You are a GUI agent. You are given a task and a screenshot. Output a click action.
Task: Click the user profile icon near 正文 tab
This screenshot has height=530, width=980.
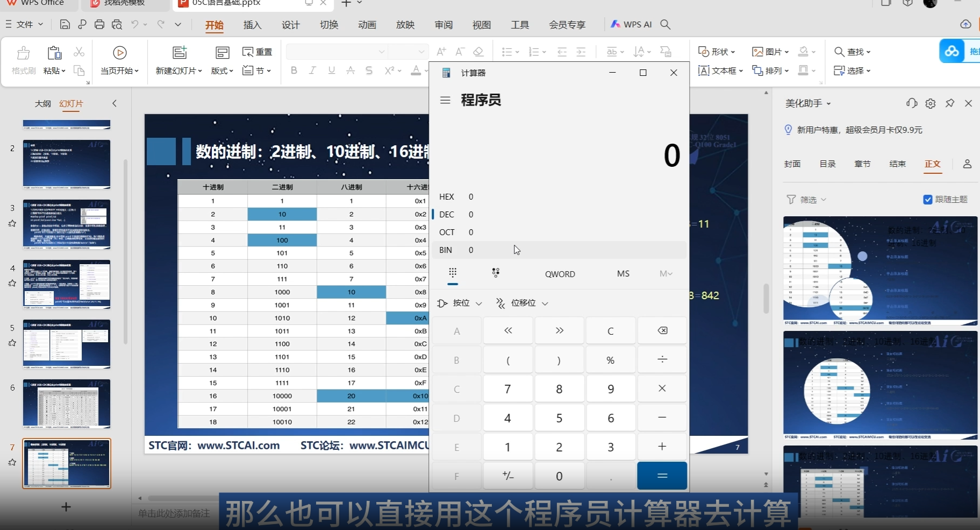967,164
